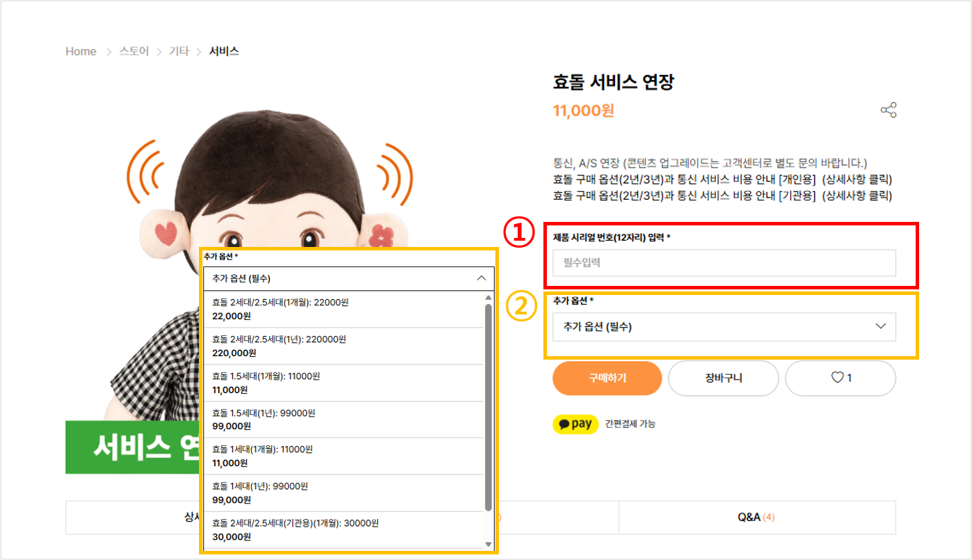Click the 효돌 서비스 연장 product title
Image resolution: width=972 pixels, height=560 pixels.
(x=614, y=82)
